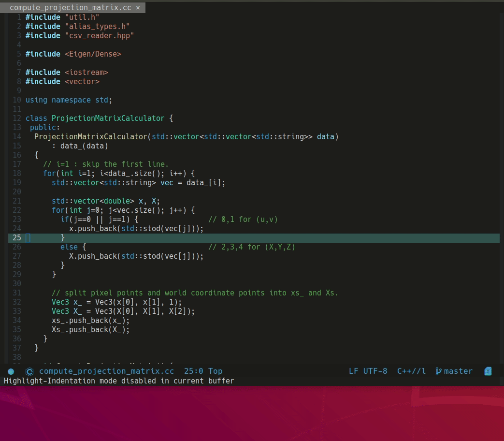Click 'using namespace std;' line

pos(69,100)
